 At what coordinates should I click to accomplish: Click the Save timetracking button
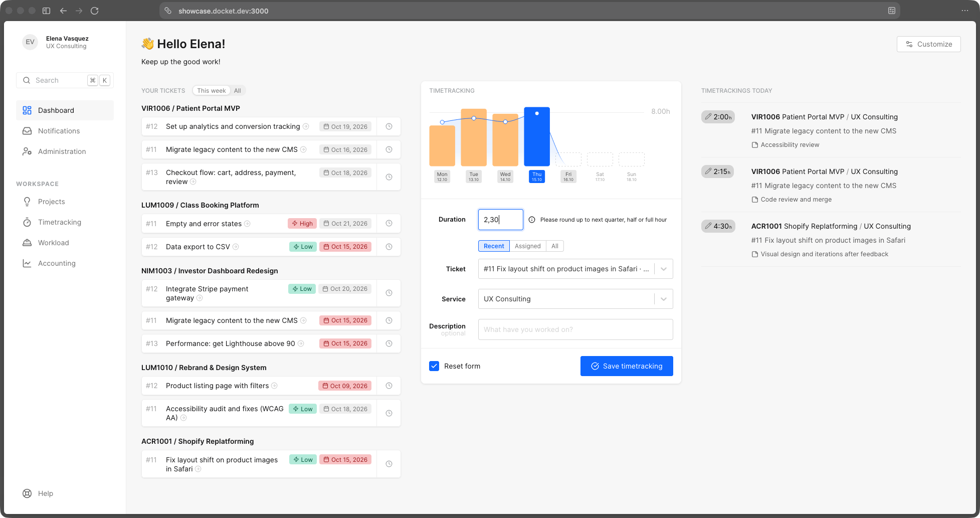[627, 366]
